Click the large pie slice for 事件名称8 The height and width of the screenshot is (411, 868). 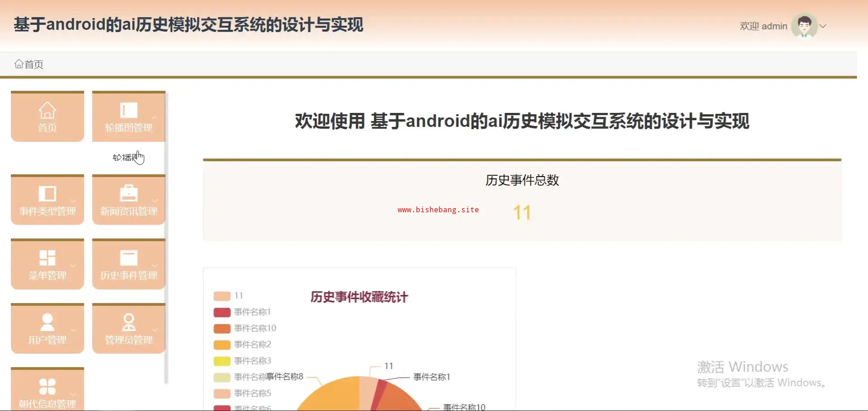click(x=335, y=397)
